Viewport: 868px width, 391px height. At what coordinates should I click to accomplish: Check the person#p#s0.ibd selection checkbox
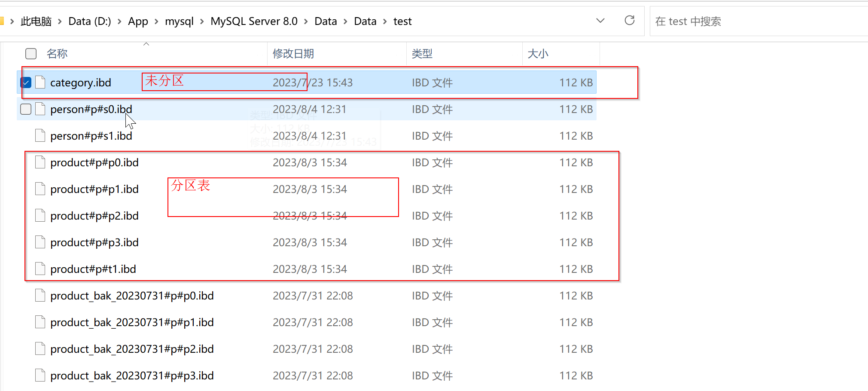(26, 109)
